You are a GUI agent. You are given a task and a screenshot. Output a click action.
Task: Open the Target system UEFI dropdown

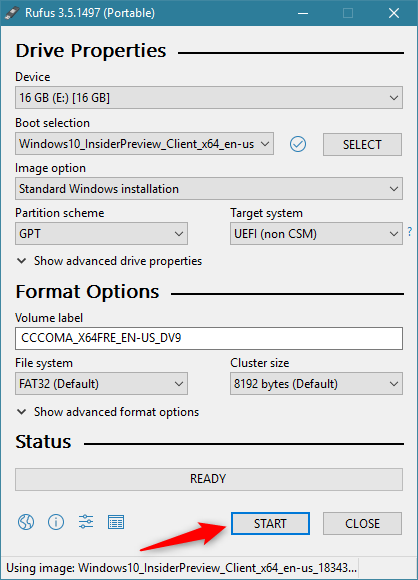[316, 233]
